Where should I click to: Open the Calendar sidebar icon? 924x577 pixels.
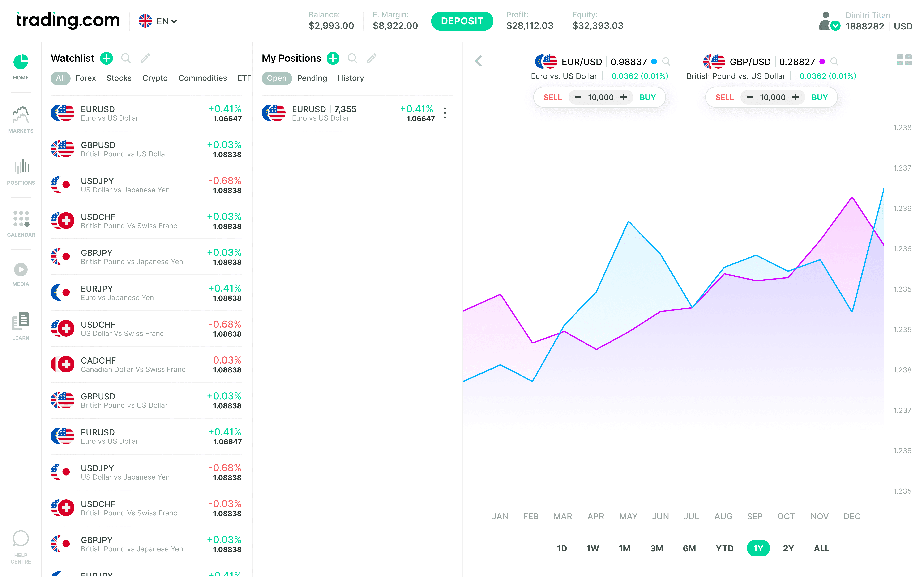click(21, 219)
